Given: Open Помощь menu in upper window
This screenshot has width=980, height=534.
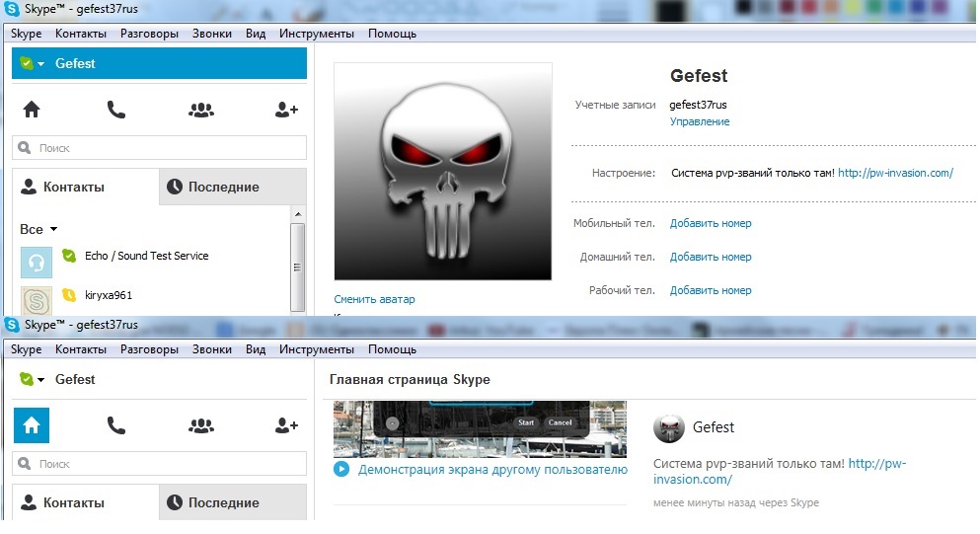Looking at the screenshot, I should click(392, 34).
